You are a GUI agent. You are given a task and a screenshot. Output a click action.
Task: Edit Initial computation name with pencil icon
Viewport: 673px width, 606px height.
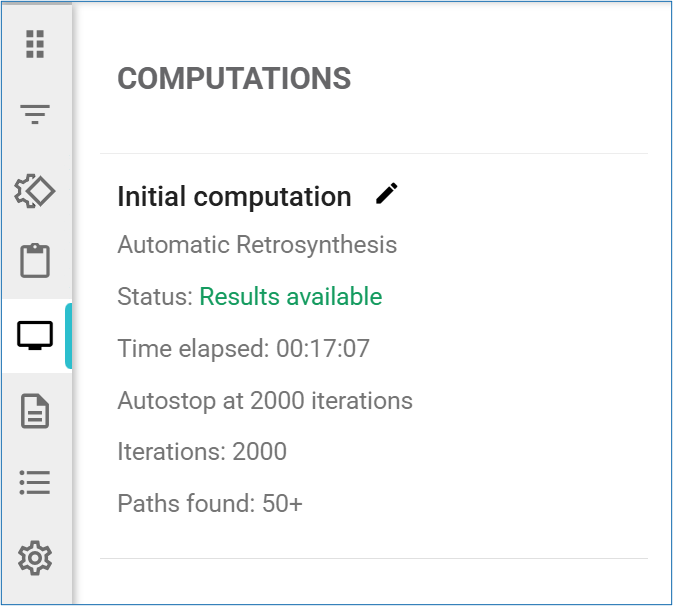click(x=386, y=194)
